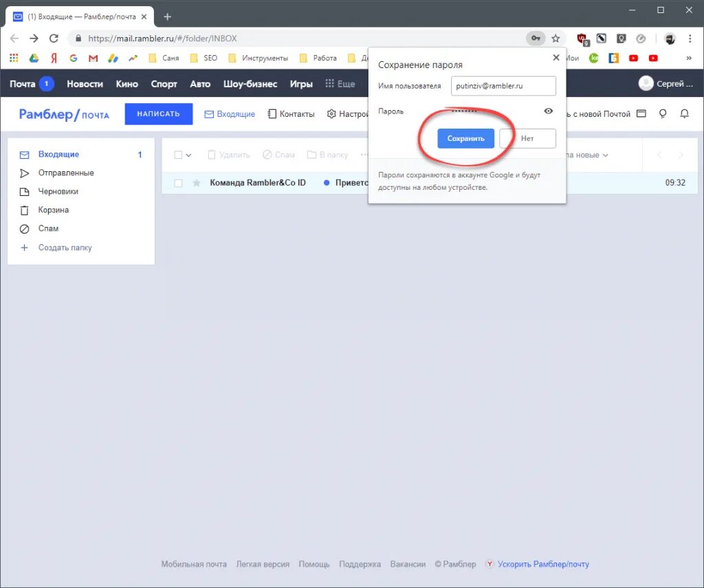Open the Apps grid bookmark icon

tap(14, 58)
